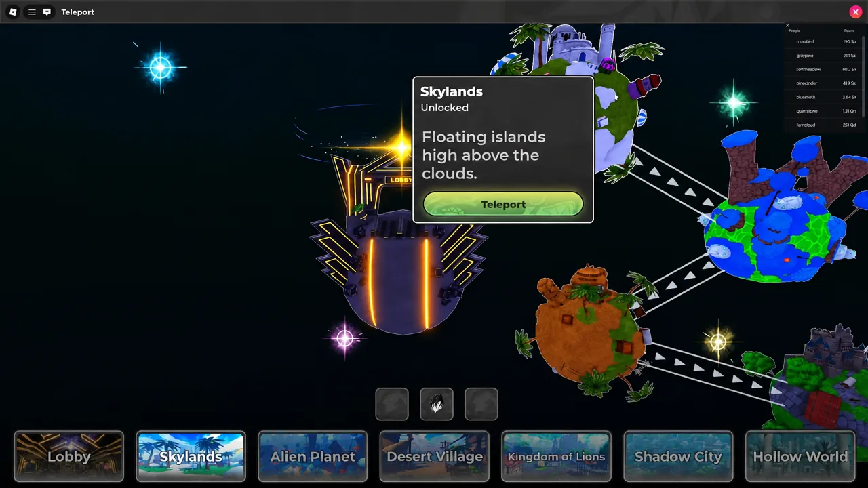Click the right empty gray slot
The image size is (868, 488).
coord(481,404)
